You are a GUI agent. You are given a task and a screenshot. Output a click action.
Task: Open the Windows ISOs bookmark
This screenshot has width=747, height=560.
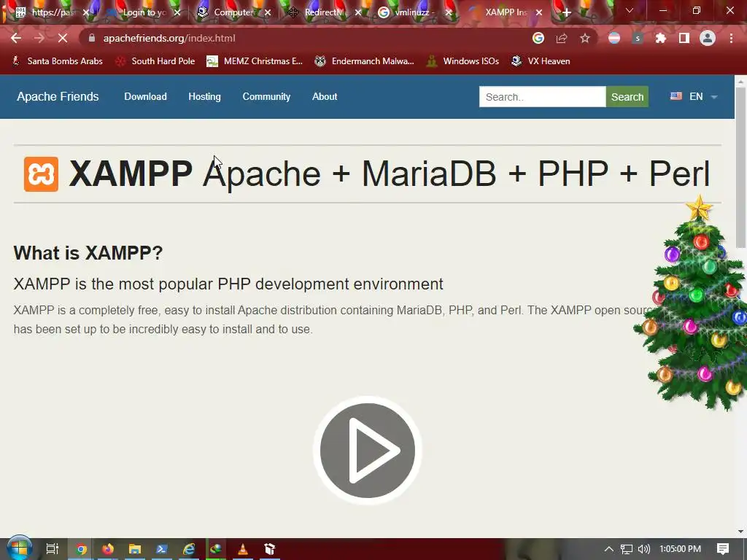(462, 61)
